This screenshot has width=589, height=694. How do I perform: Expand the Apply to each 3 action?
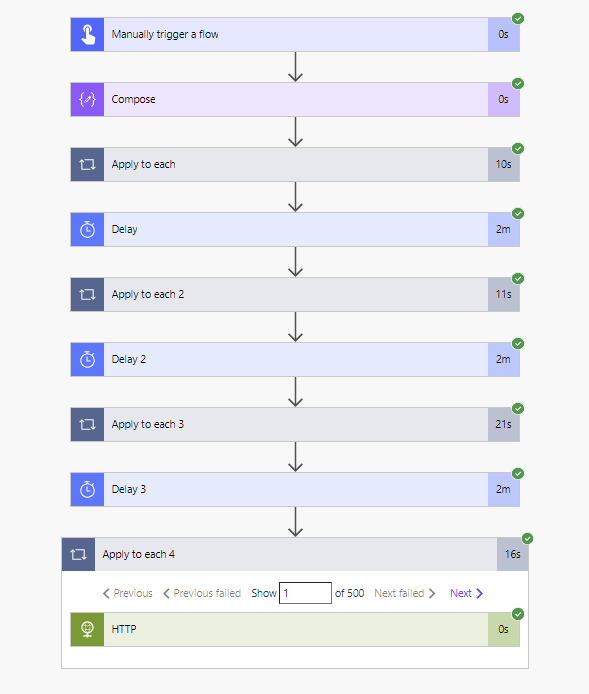[x=295, y=424]
